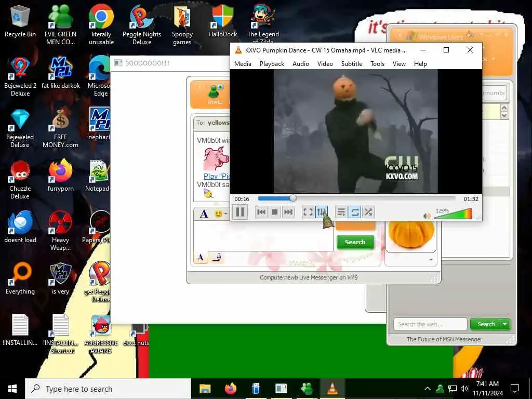
Task: Click the VLC seek bar handle
Action: 293,198
